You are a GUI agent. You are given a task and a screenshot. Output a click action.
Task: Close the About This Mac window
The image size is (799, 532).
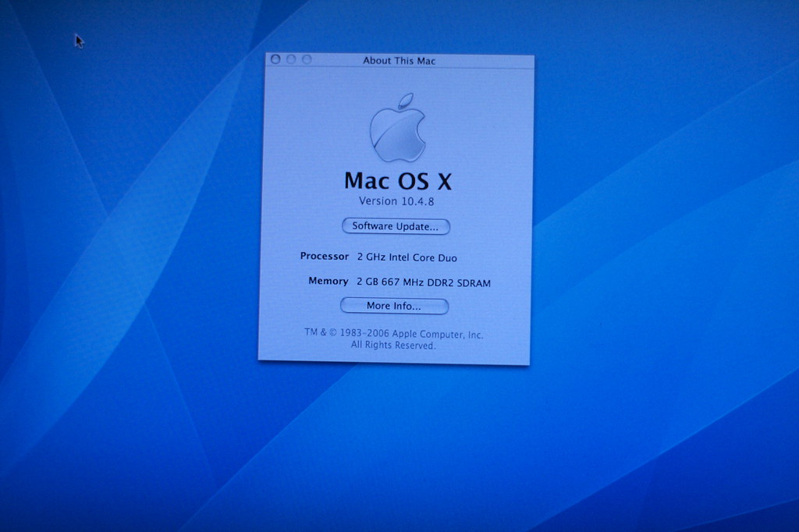click(x=275, y=59)
